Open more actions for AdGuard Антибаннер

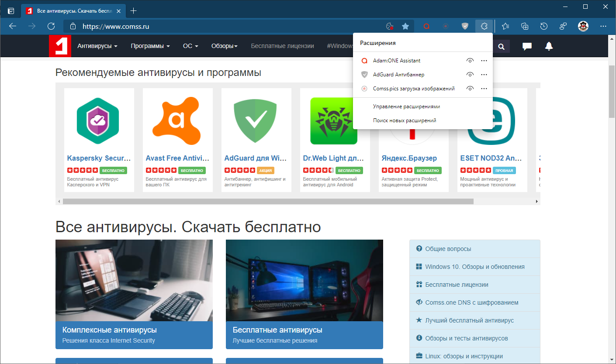coord(484,75)
